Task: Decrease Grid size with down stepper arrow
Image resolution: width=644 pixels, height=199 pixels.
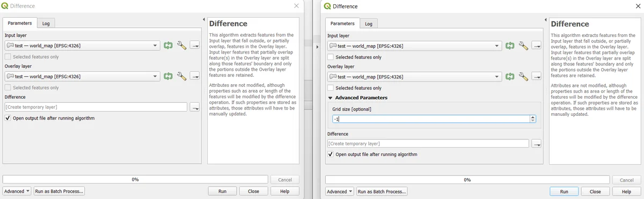Action: 532,121
